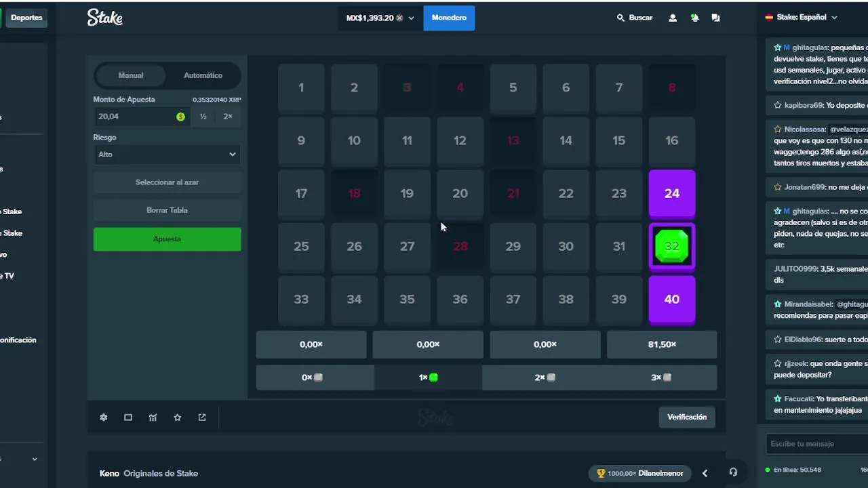Image resolution: width=868 pixels, height=488 pixels.
Task: Click Borrar Tabla button
Action: (167, 210)
